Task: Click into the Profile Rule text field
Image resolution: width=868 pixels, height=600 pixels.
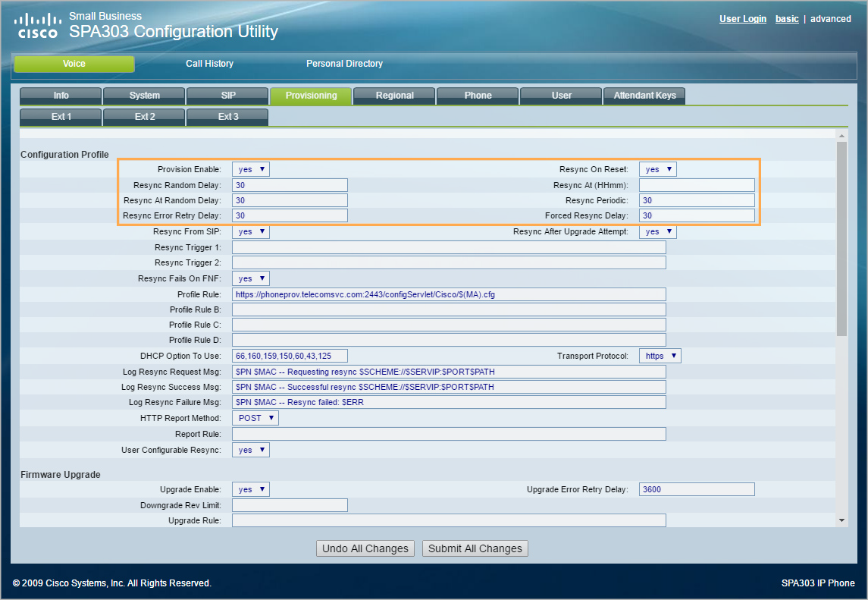Action: click(449, 294)
